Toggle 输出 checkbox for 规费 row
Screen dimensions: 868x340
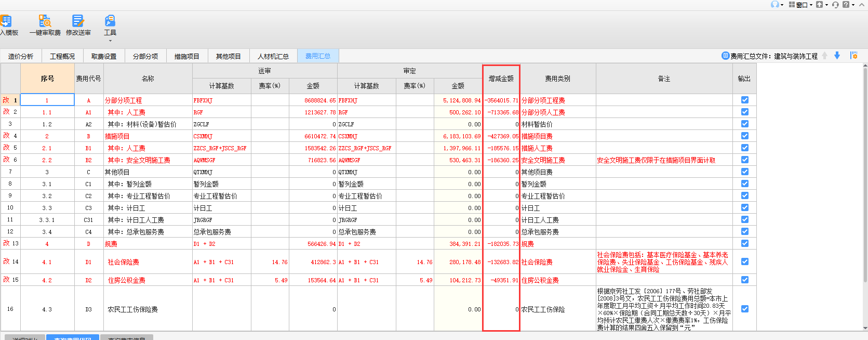(744, 243)
